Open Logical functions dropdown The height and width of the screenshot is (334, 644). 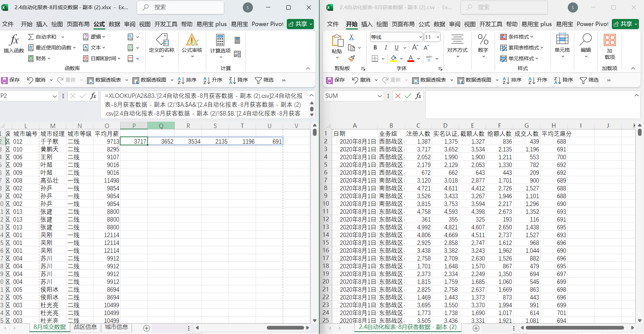[x=94, y=37]
